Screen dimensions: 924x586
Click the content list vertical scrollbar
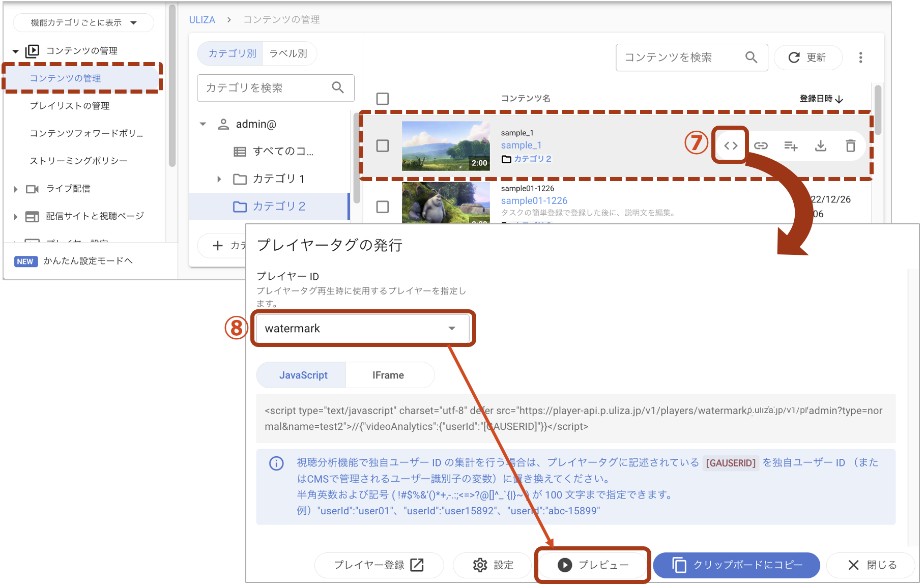point(878,110)
